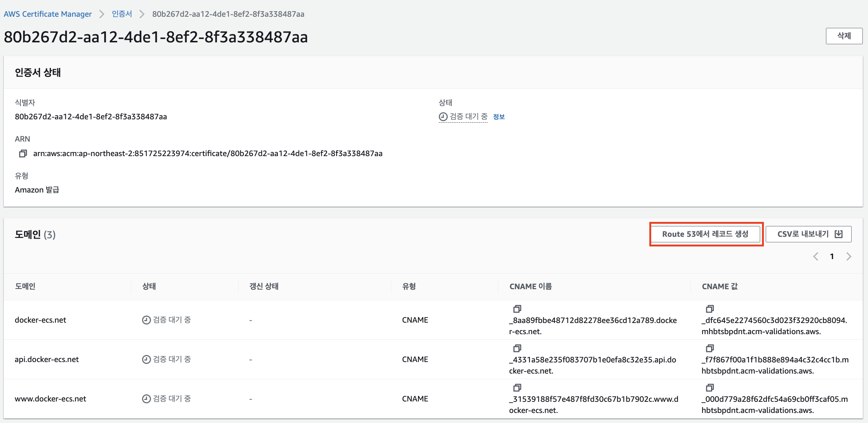Image resolution: width=868 pixels, height=423 pixels.
Task: Copy CNAME value for docker-ecs.net row
Action: pyautogui.click(x=710, y=309)
